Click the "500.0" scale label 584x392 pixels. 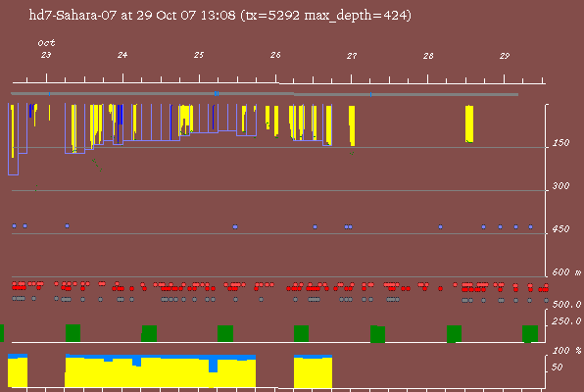pyautogui.click(x=566, y=305)
